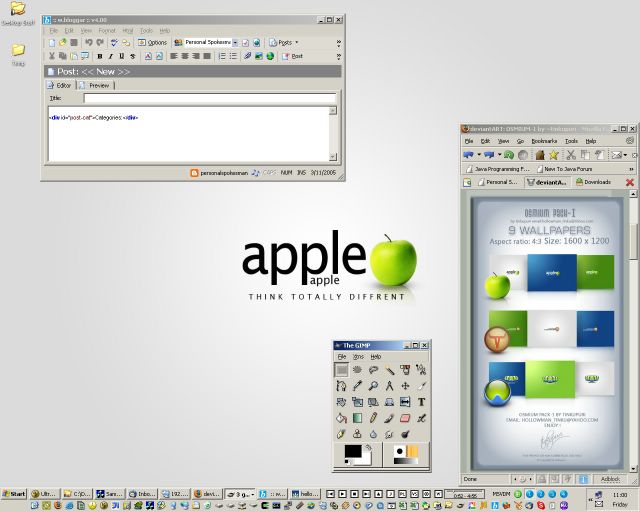Click the New post icon in w.bloggar

pyautogui.click(x=52, y=42)
